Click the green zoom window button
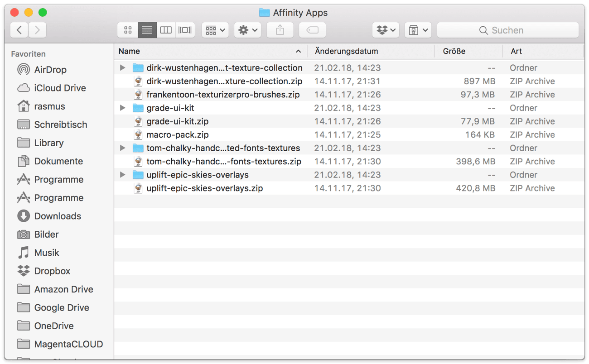 [43, 12]
